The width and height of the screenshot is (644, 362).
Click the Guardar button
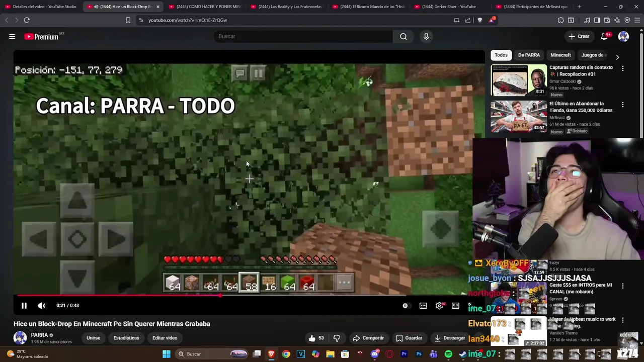point(409,338)
